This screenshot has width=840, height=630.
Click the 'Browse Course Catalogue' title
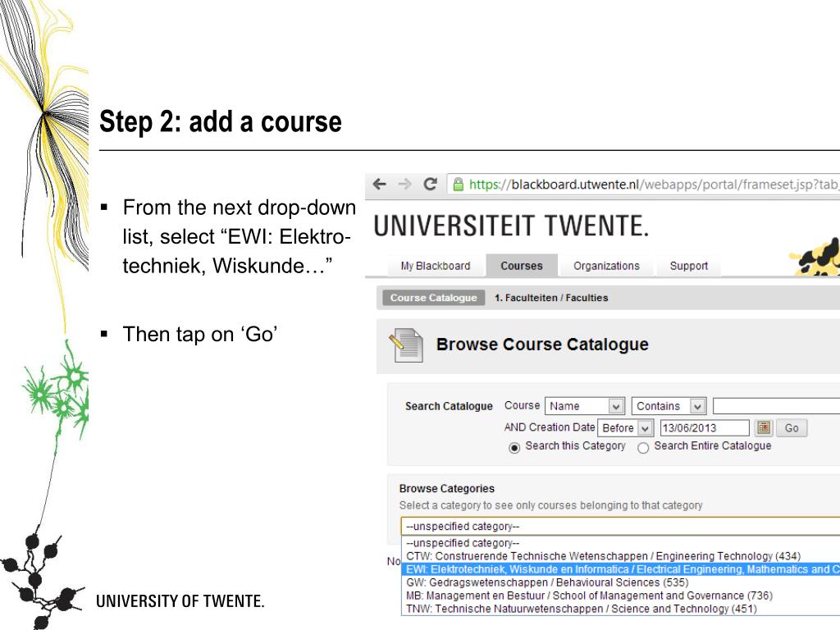[542, 344]
